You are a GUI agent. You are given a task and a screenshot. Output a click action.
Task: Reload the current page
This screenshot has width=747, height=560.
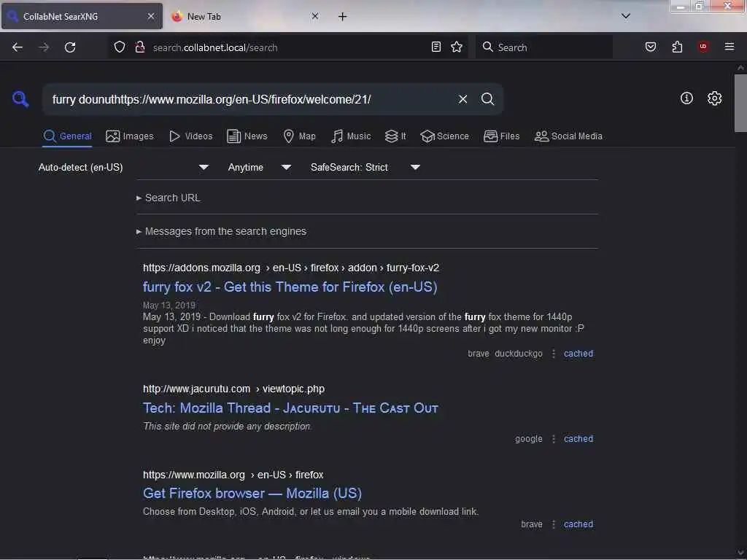point(70,47)
